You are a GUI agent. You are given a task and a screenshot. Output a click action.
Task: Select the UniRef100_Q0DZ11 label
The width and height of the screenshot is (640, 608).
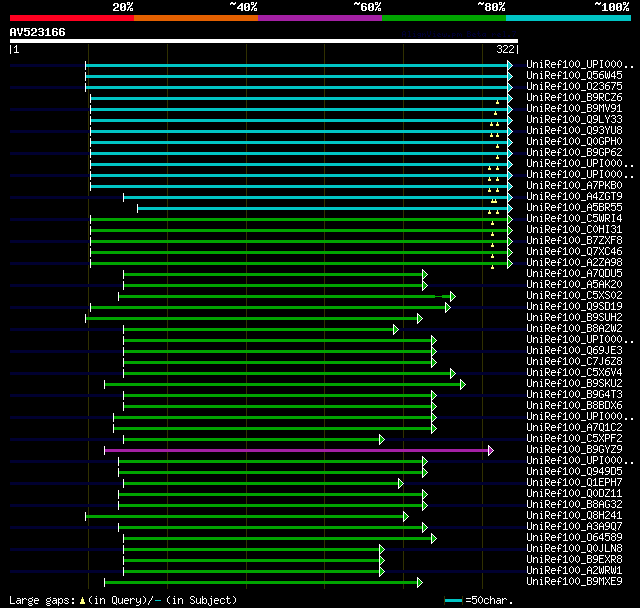574,494
